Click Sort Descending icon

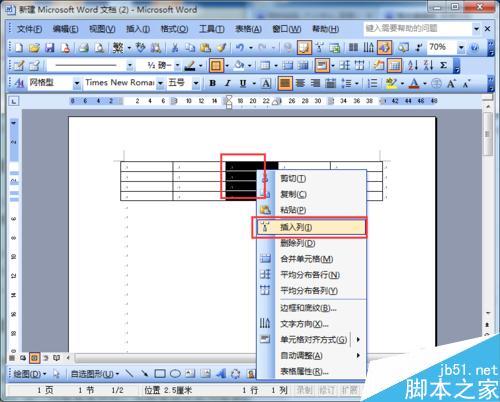[x=428, y=65]
